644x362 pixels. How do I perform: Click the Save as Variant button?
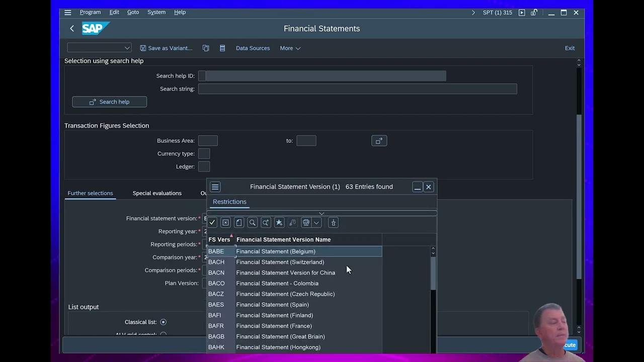[166, 48]
